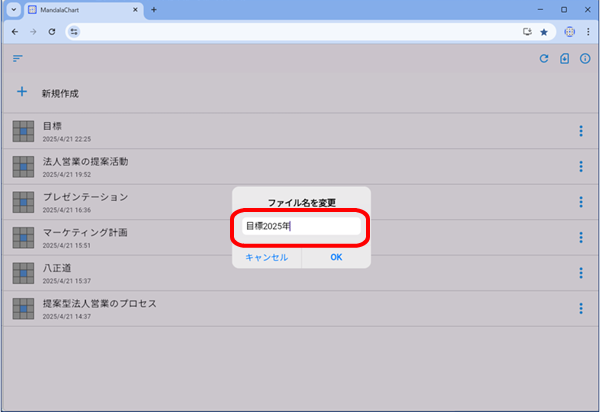Open site settings icon in address bar
Image resolution: width=600 pixels, height=412 pixels.
coord(74,32)
